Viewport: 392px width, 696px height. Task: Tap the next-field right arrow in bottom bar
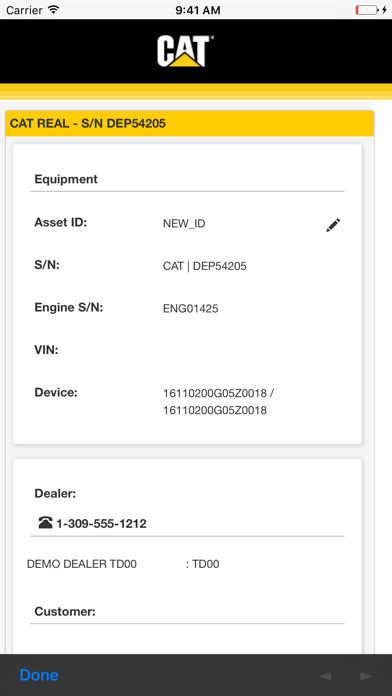point(366,676)
